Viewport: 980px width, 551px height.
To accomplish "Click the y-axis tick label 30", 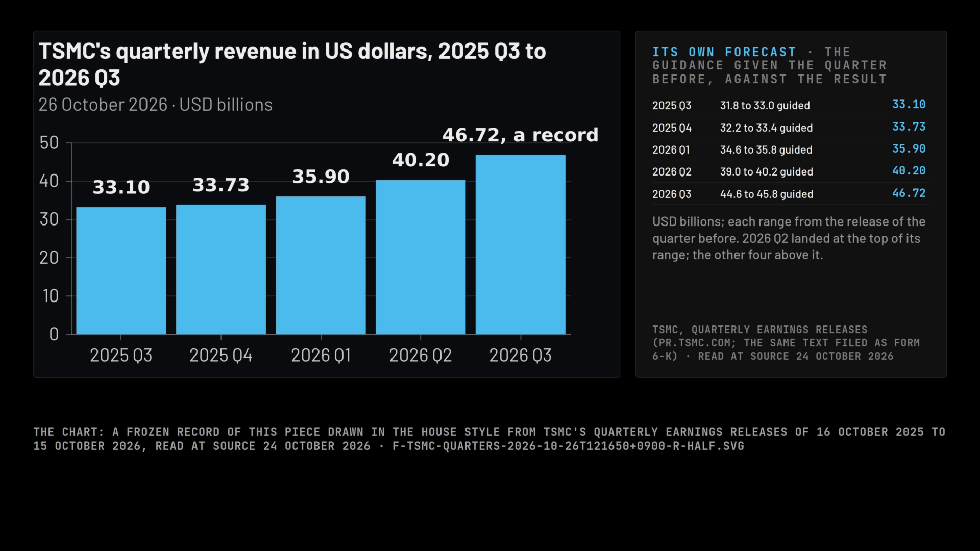I will pyautogui.click(x=49, y=219).
